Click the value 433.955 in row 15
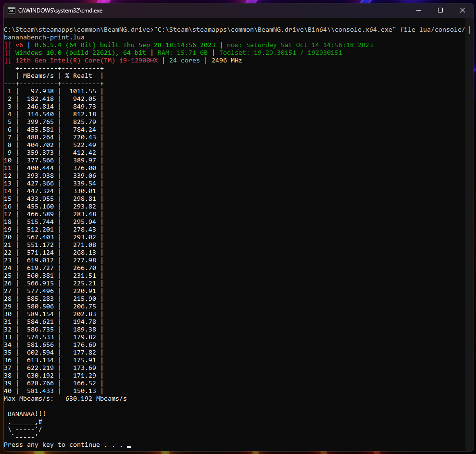This screenshot has height=454, width=476. pos(40,198)
